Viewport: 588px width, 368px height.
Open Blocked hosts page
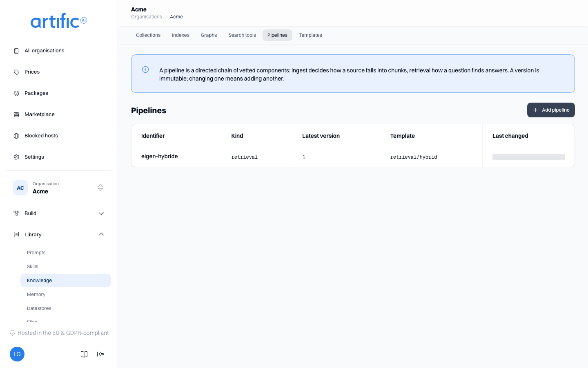coord(59,136)
